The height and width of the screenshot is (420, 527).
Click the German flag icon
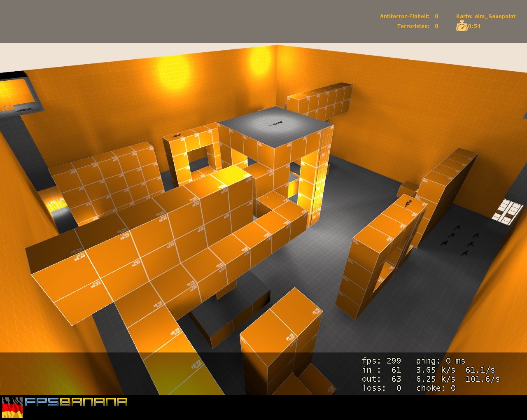(x=12, y=408)
